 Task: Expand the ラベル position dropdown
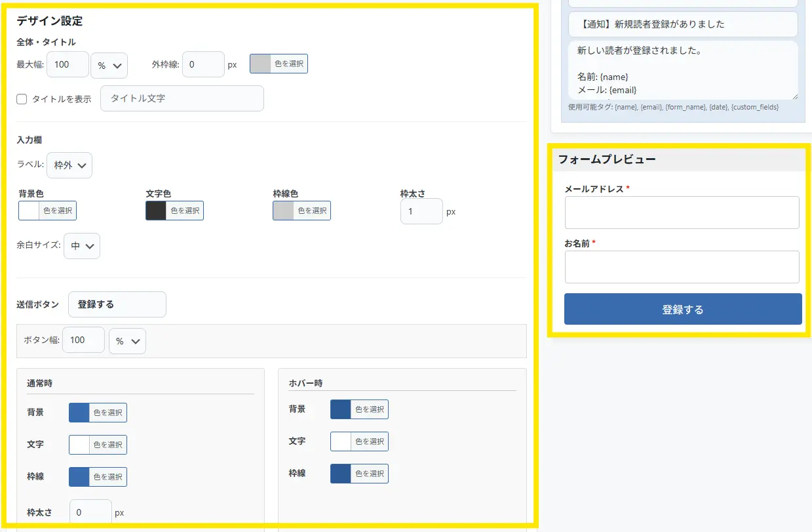pyautogui.click(x=69, y=165)
